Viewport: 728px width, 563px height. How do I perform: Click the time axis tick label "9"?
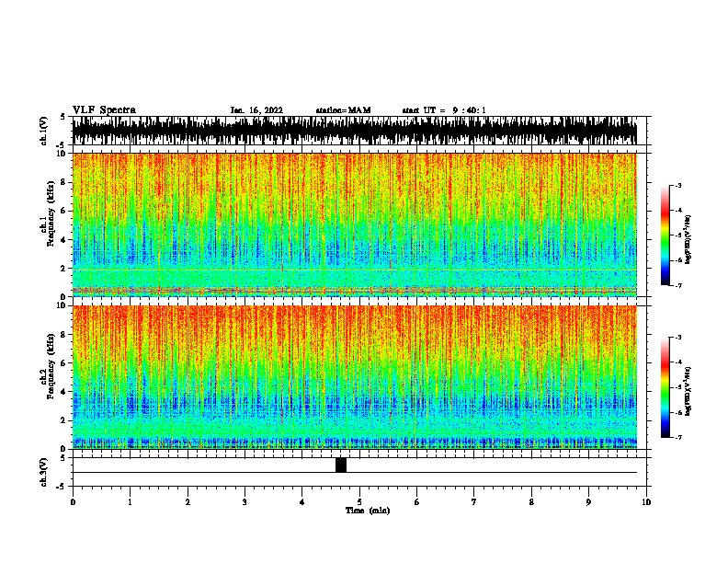588,502
